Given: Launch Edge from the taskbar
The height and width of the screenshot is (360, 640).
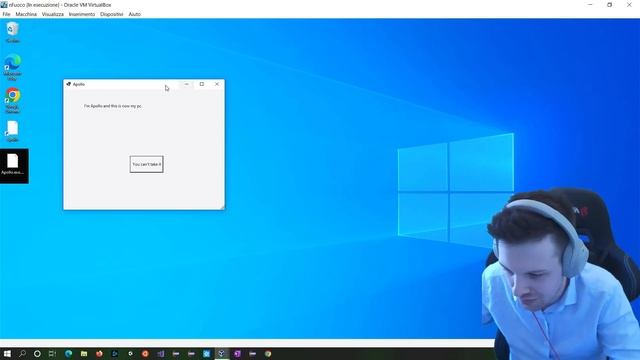Looking at the screenshot, I should pyautogui.click(x=69, y=353).
